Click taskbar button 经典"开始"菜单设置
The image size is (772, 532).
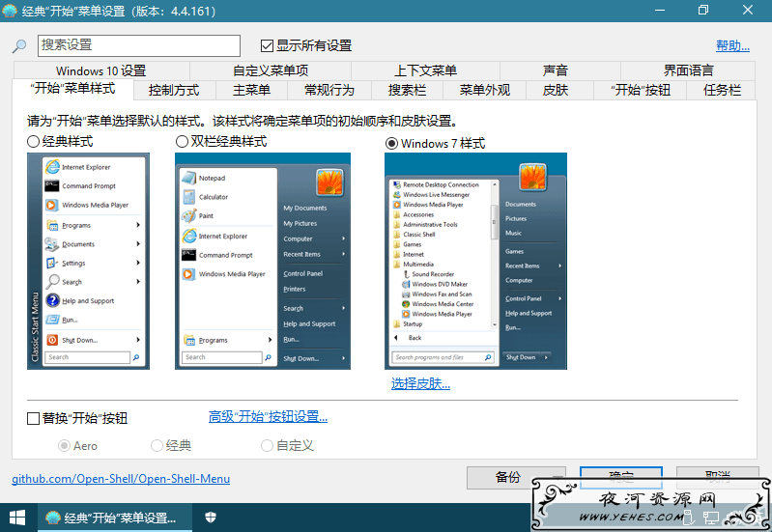(115, 518)
